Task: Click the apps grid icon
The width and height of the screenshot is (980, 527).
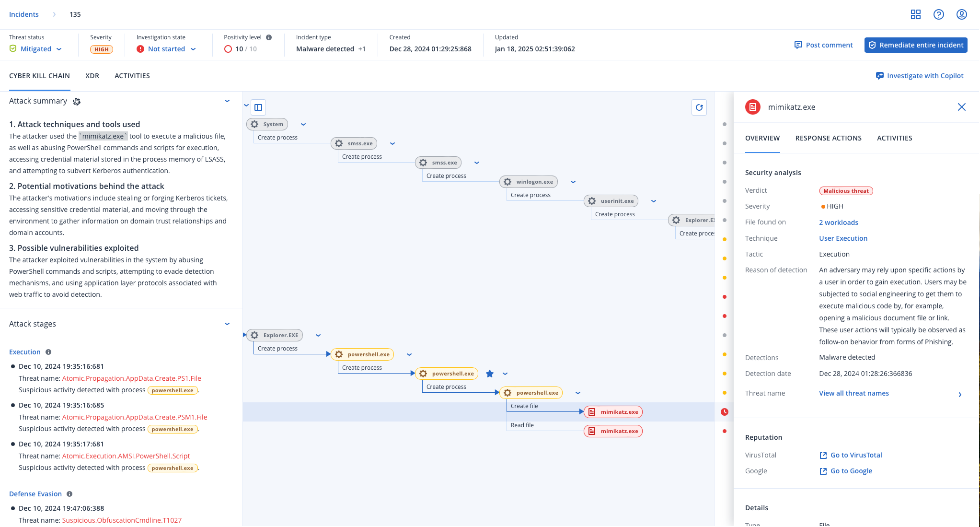Action: point(915,14)
